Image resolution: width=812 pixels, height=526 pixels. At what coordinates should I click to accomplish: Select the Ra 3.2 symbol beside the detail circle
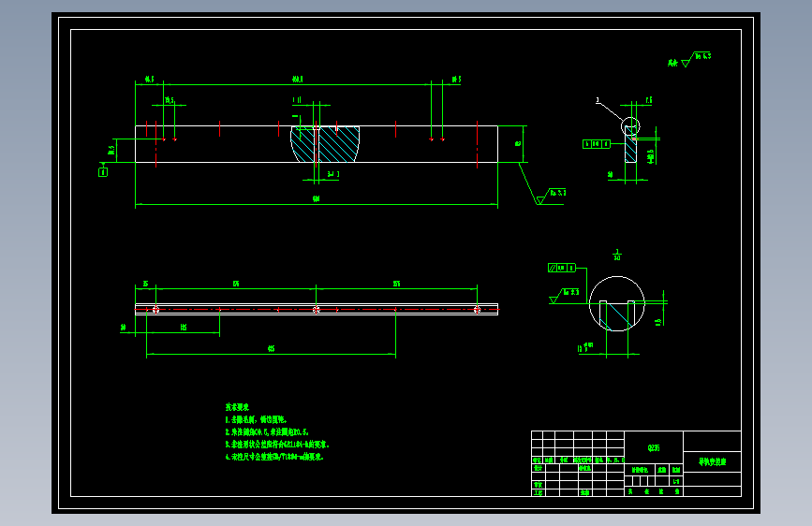[x=565, y=296]
